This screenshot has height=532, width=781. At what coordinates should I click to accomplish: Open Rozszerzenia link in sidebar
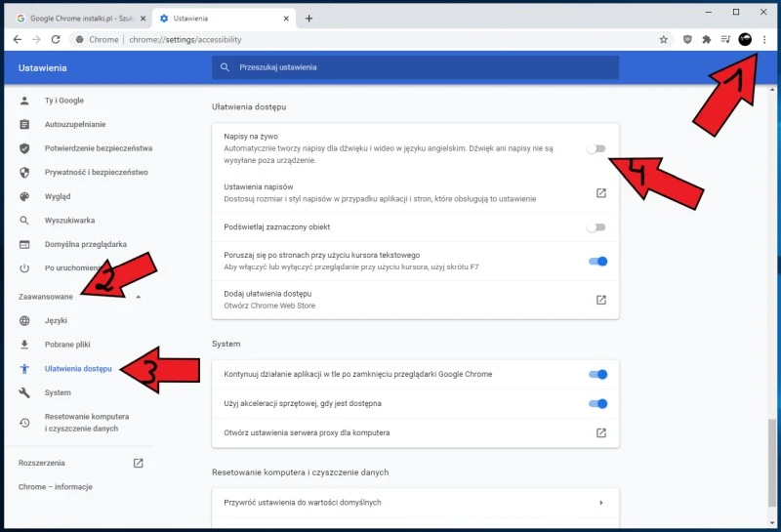[x=41, y=463]
